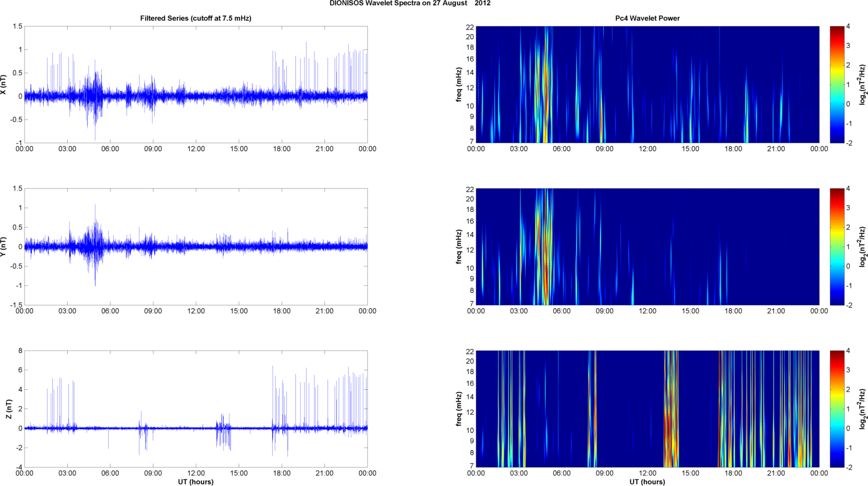
Task: Click "UT (hours)" label under the bottom spectrogram
Action: (x=647, y=481)
